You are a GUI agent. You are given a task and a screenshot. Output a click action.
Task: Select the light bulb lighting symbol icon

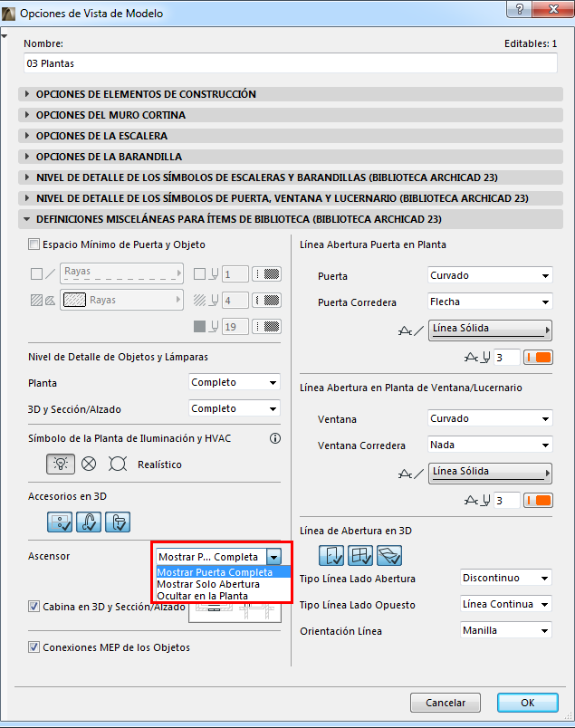point(61,464)
